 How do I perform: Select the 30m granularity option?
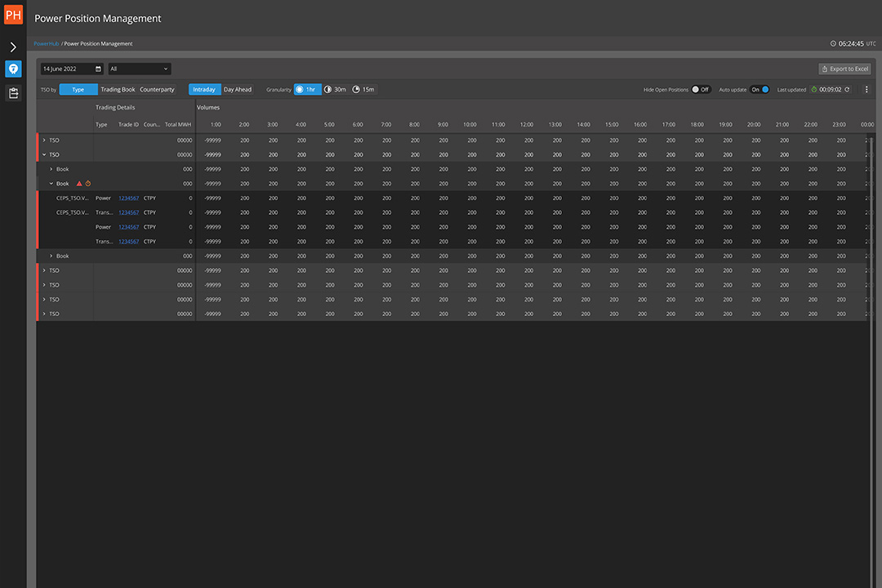pyautogui.click(x=336, y=90)
